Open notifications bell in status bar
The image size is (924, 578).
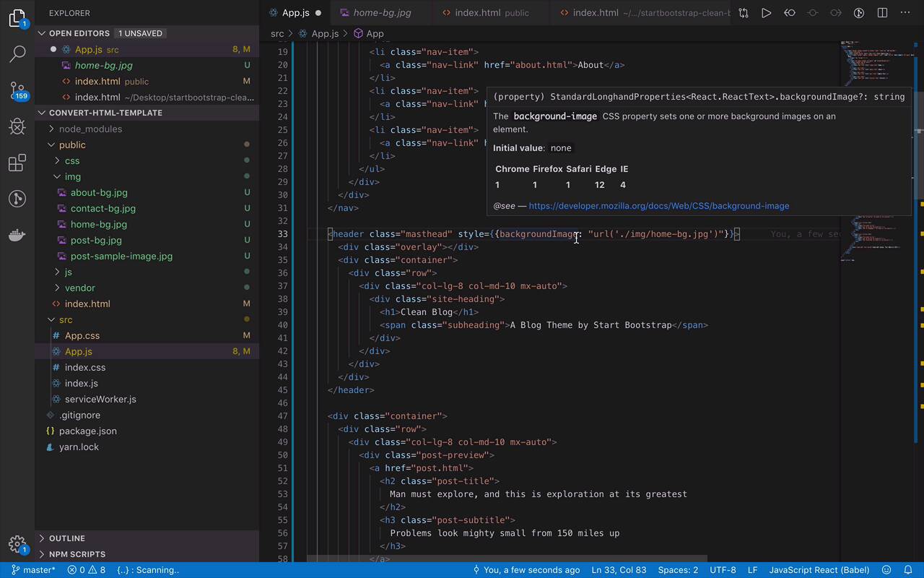tap(909, 570)
